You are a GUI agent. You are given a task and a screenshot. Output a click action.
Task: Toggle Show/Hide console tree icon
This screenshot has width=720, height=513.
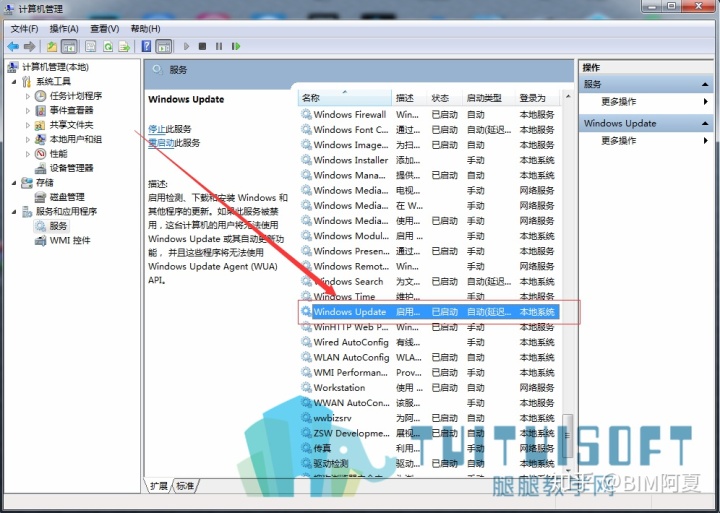(x=69, y=46)
